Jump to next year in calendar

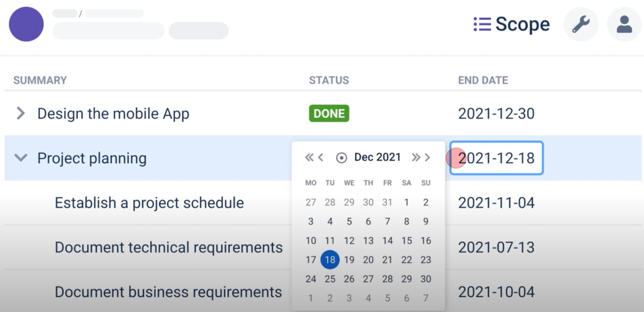[416, 157]
